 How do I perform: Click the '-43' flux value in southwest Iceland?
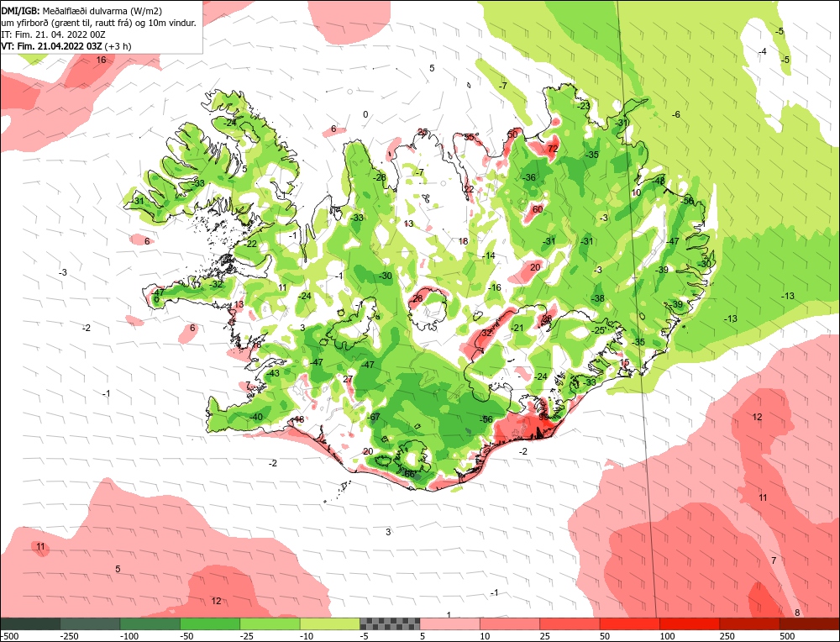pos(273,373)
